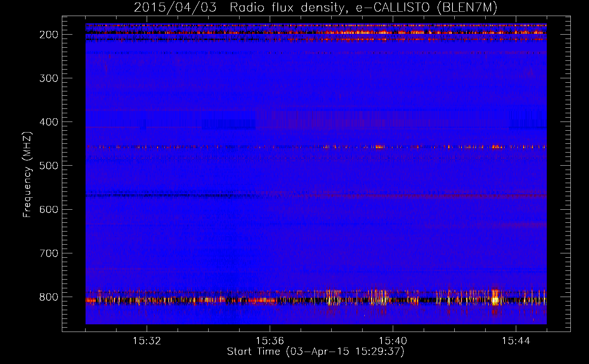Image resolution: width=589 pixels, height=364 pixels.
Task: Click the 200 frequency tick label
Action: (49, 35)
